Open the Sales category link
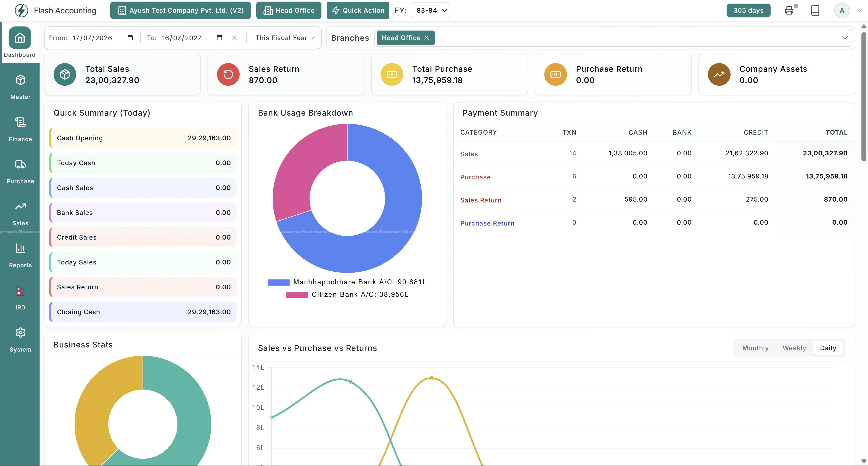This screenshot has width=868, height=466. click(469, 154)
